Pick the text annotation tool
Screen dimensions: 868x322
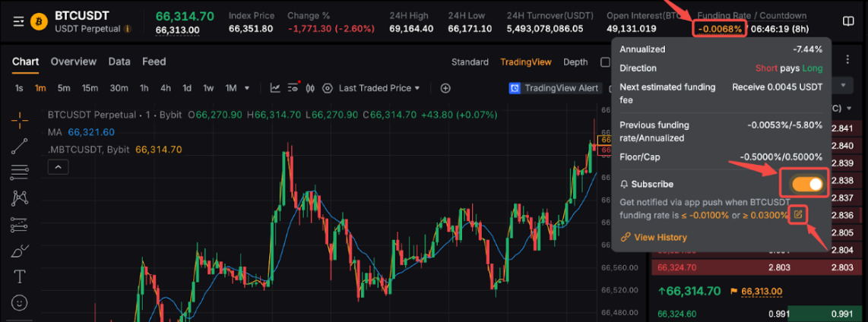tap(20, 276)
